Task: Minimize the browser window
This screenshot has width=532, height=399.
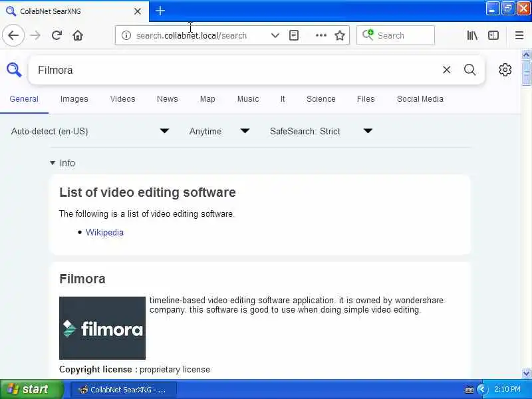Action: (492, 9)
